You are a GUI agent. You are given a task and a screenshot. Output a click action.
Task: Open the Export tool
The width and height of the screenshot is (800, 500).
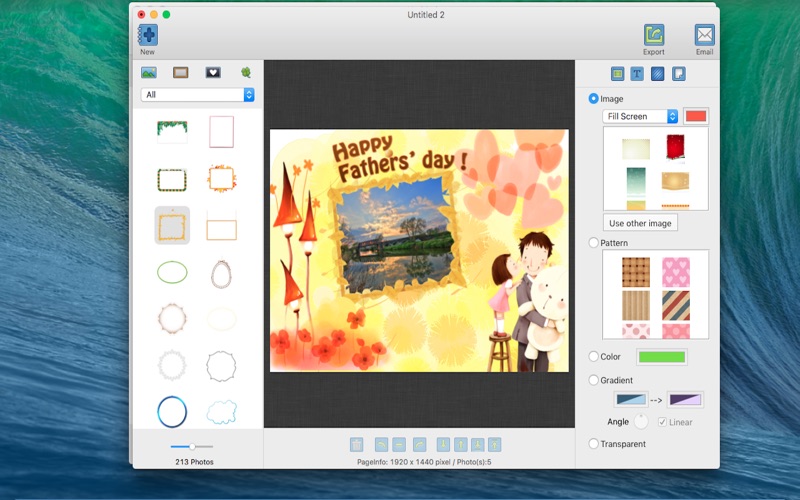[x=654, y=35]
